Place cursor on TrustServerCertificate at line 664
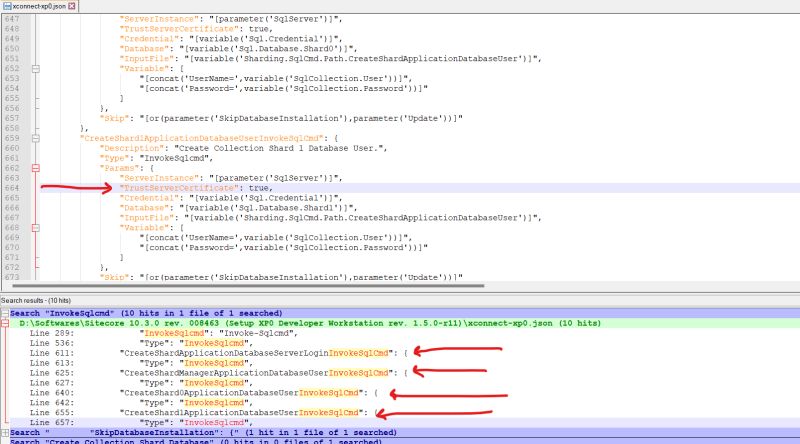 click(179, 188)
